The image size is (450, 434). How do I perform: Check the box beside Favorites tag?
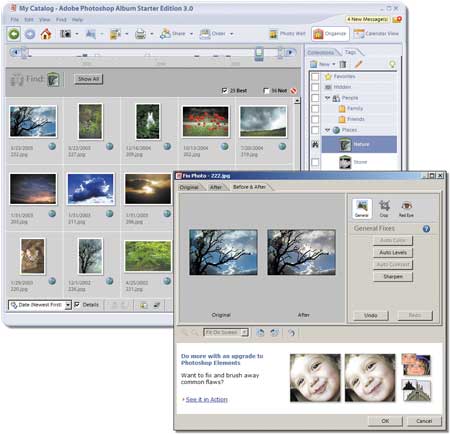(x=315, y=77)
